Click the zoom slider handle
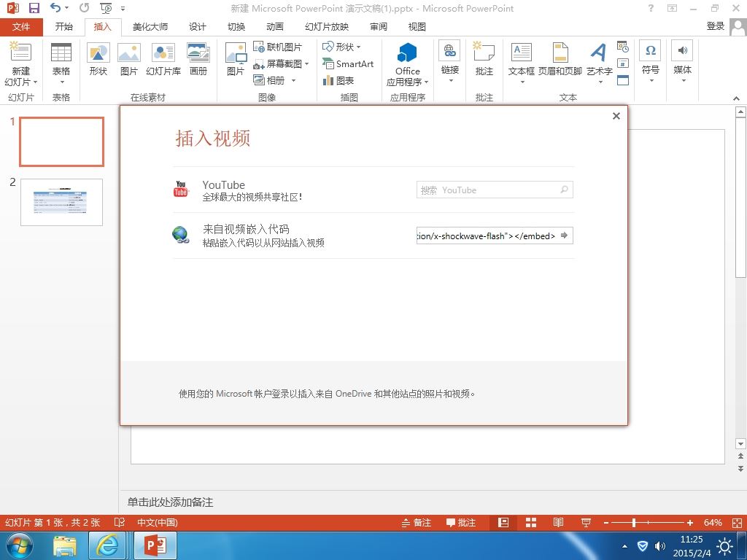The height and width of the screenshot is (560, 747). (x=634, y=522)
